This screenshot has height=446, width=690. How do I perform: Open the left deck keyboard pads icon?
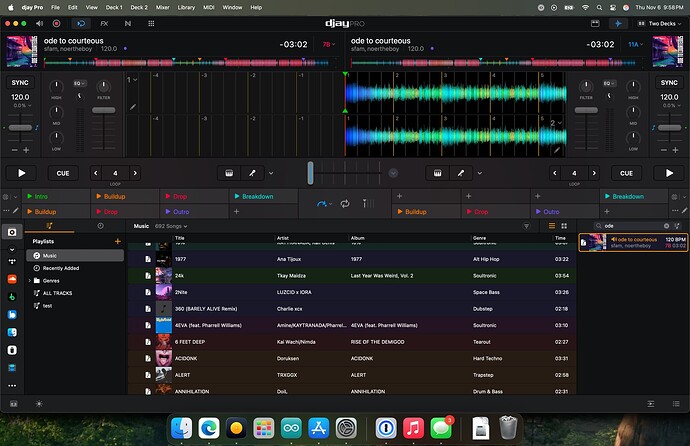coord(231,173)
